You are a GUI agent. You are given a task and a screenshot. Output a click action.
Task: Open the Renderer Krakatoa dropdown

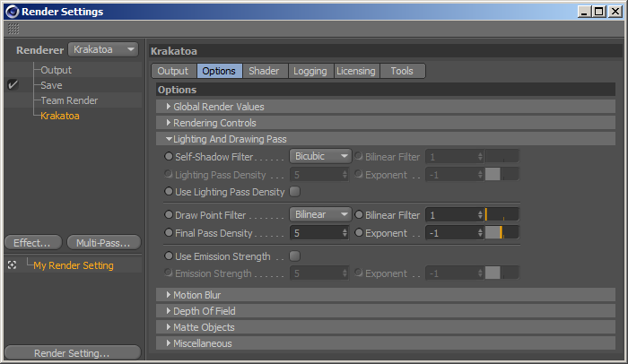[103, 49]
